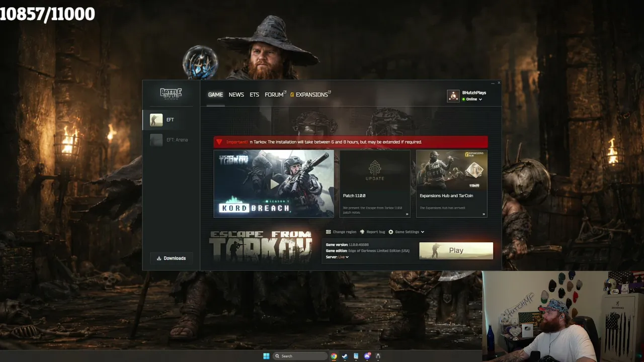This screenshot has height=362, width=644.
Task: Click the Edge of Darkness edition text
Action: [378, 250]
